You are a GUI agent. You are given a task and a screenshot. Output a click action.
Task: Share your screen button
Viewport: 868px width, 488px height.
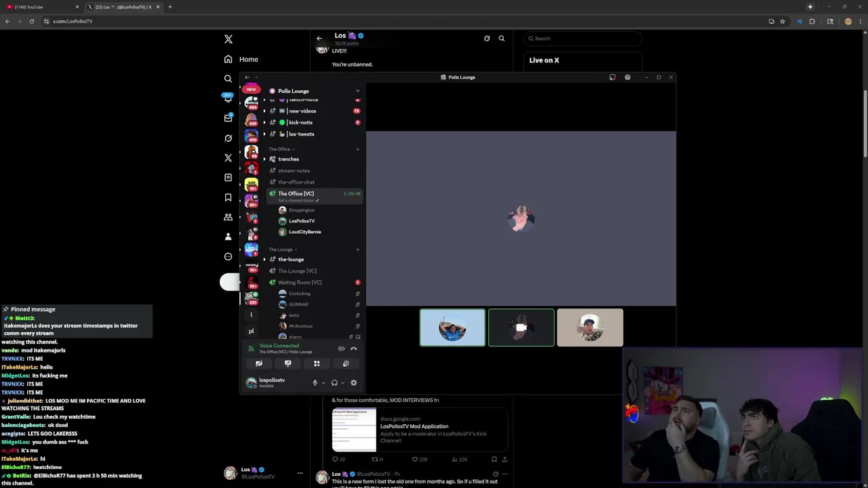pos(288,364)
